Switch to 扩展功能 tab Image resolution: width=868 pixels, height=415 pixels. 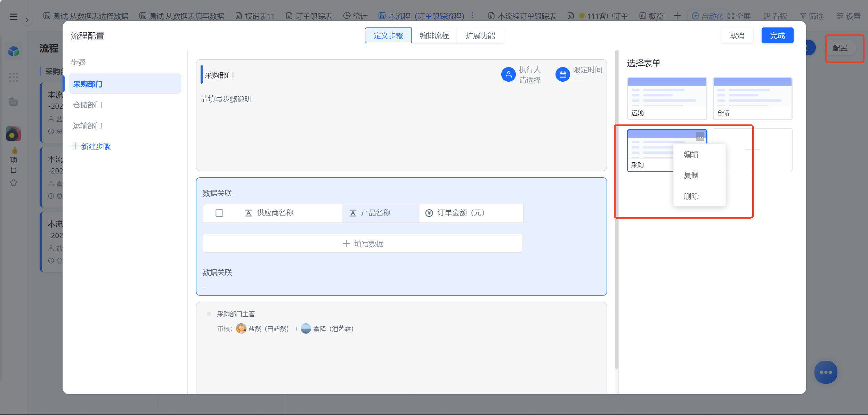(x=480, y=35)
